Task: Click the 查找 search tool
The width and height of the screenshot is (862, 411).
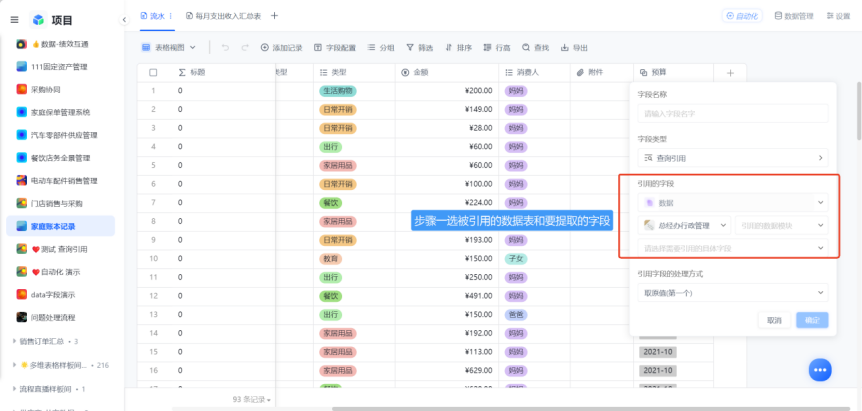Action: pos(535,48)
